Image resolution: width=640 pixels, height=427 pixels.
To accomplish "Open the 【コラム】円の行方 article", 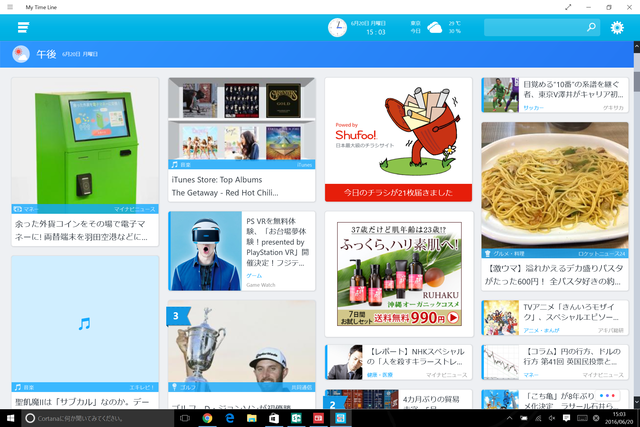I will tap(555, 362).
